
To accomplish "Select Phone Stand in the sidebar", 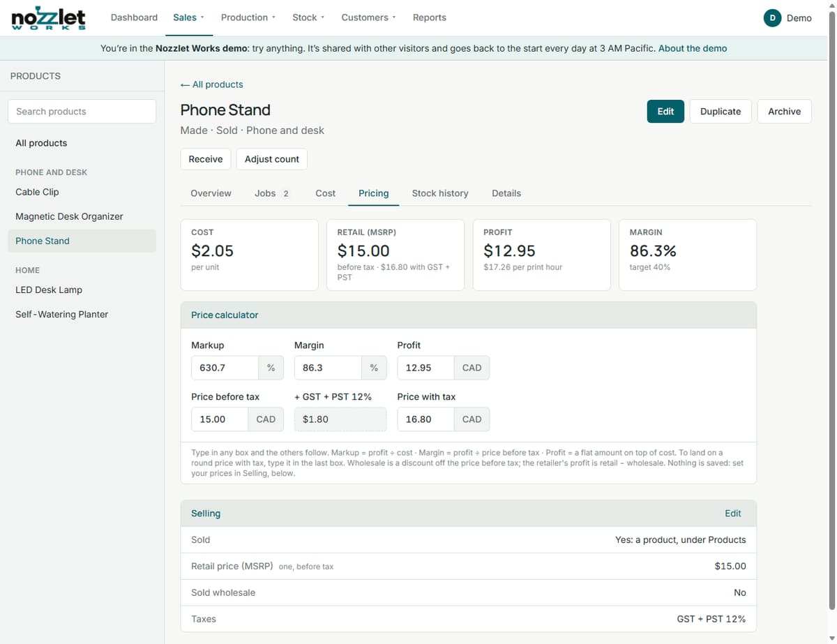I will (82, 241).
